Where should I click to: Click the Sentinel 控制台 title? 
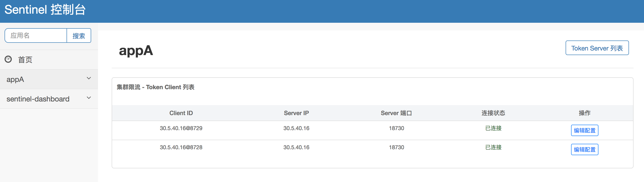(45, 10)
